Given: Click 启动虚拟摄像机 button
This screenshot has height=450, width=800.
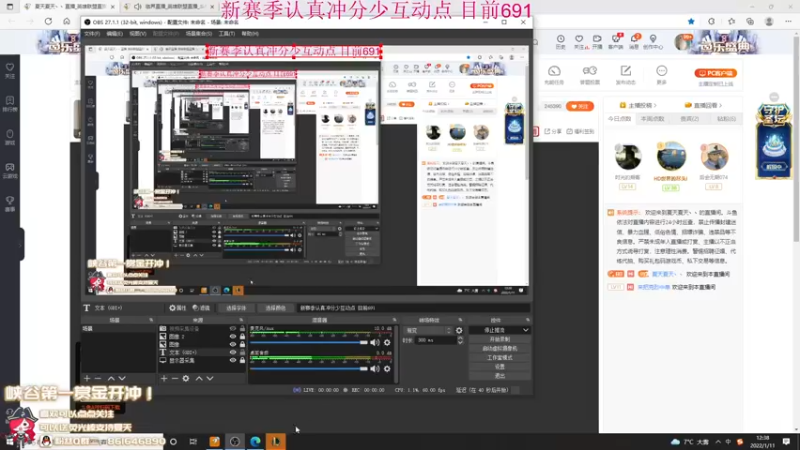Looking at the screenshot, I should pos(499,348).
